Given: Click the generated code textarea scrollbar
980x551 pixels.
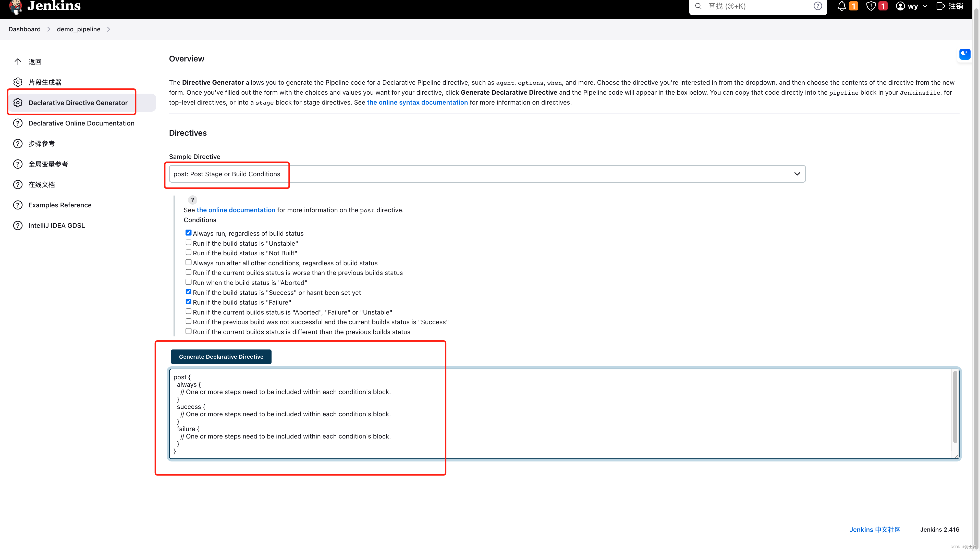Looking at the screenshot, I should click(955, 407).
